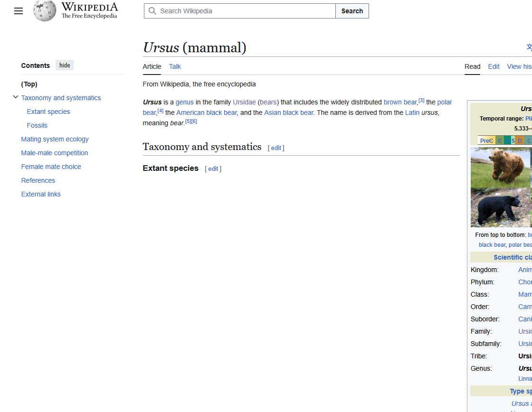Focus the Search Wikipedia input field
This screenshot has width=532, height=412.
(x=246, y=11)
